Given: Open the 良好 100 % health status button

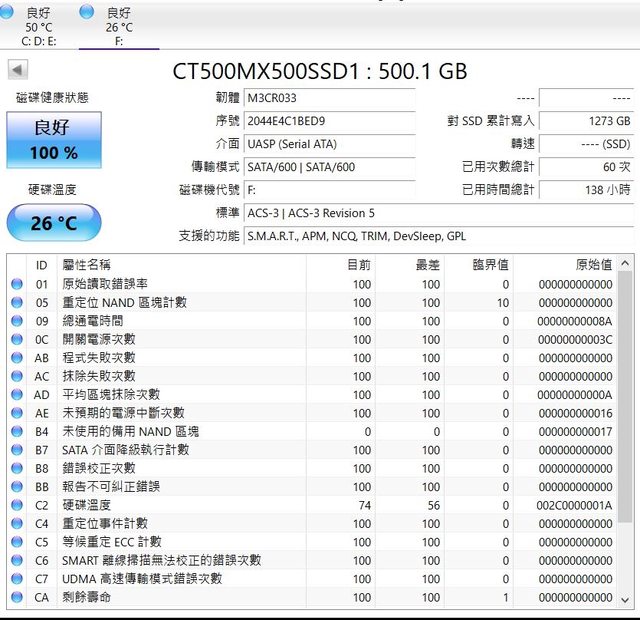Looking at the screenshot, I should (54, 140).
